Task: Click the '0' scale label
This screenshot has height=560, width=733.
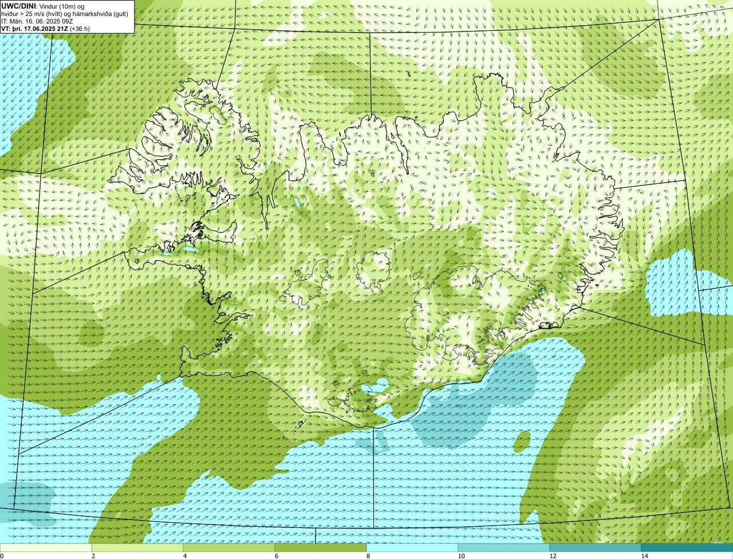Action: (2, 556)
